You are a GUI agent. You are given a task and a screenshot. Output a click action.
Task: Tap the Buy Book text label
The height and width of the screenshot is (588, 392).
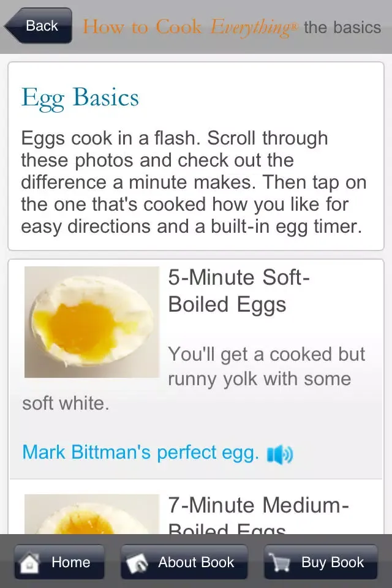[x=333, y=562]
